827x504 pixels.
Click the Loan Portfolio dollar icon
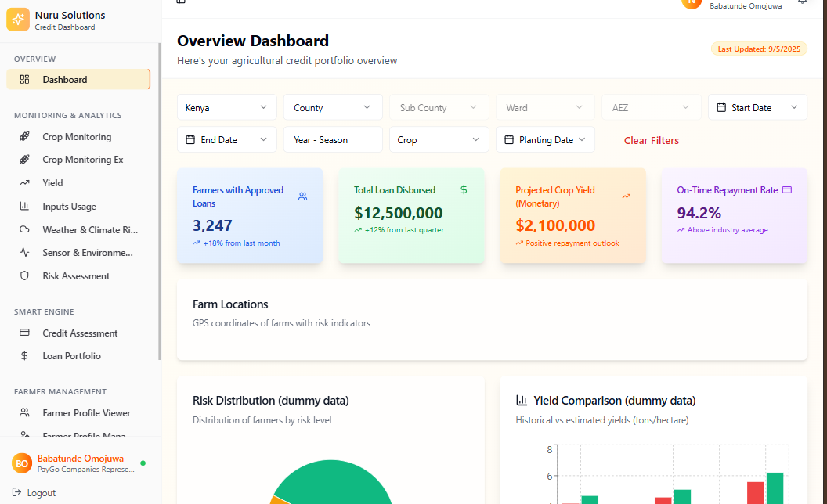24,356
